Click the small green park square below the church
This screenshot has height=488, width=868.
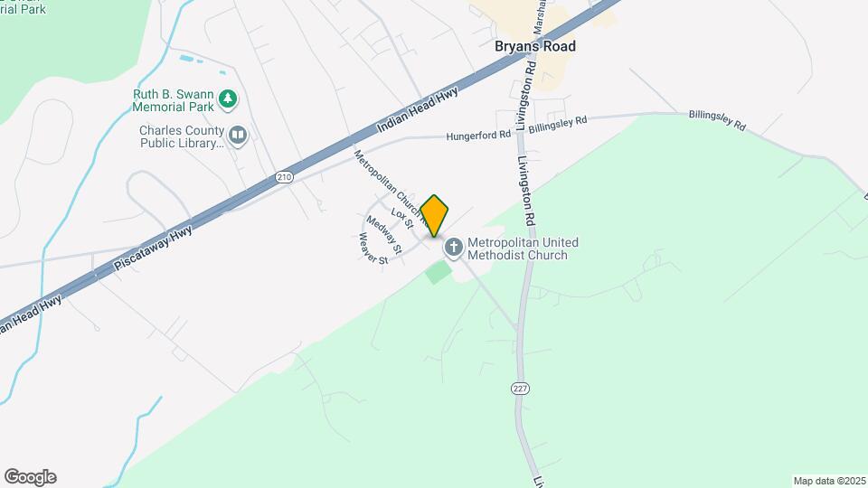[439, 272]
